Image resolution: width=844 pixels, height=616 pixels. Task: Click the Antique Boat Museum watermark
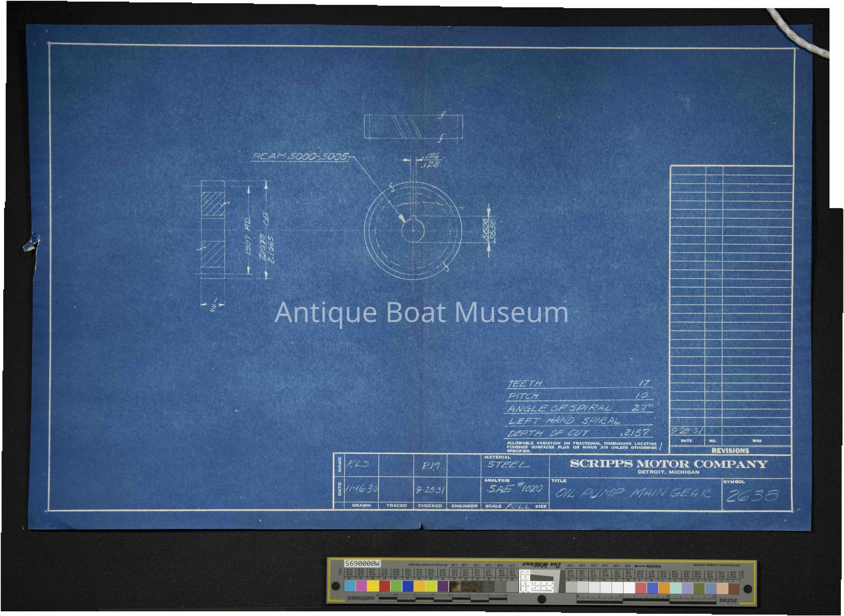point(421,313)
